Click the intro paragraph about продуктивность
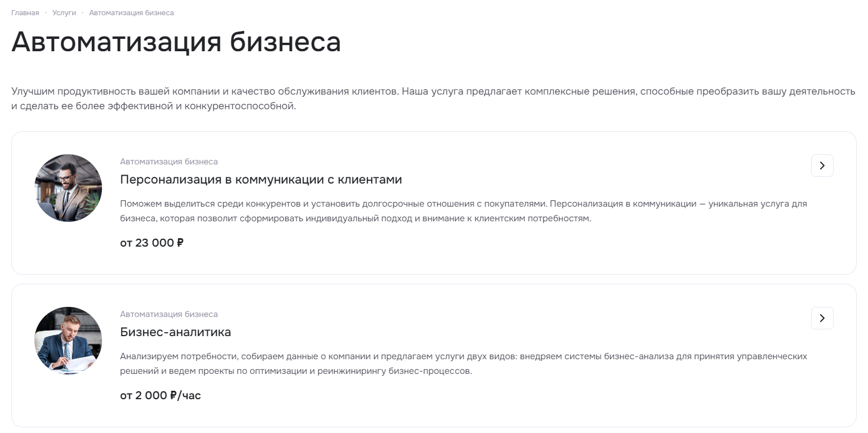This screenshot has height=433, width=868. click(x=433, y=99)
